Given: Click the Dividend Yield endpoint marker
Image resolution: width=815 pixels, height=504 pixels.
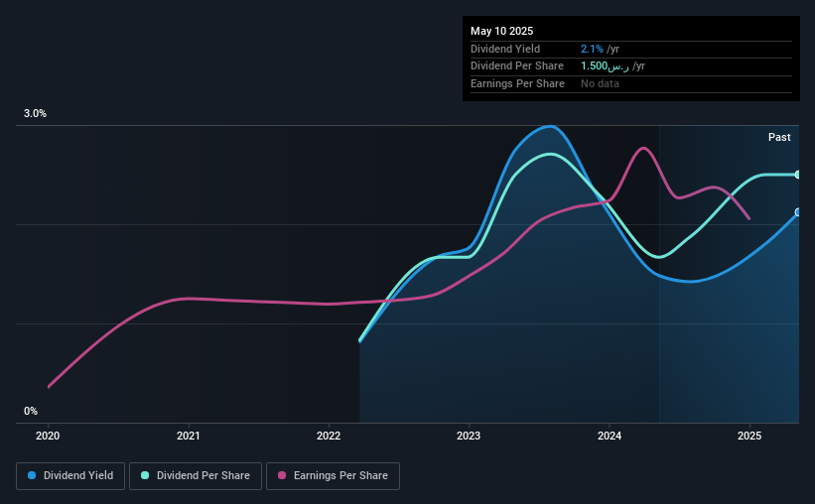Looking at the screenshot, I should coord(798,212).
